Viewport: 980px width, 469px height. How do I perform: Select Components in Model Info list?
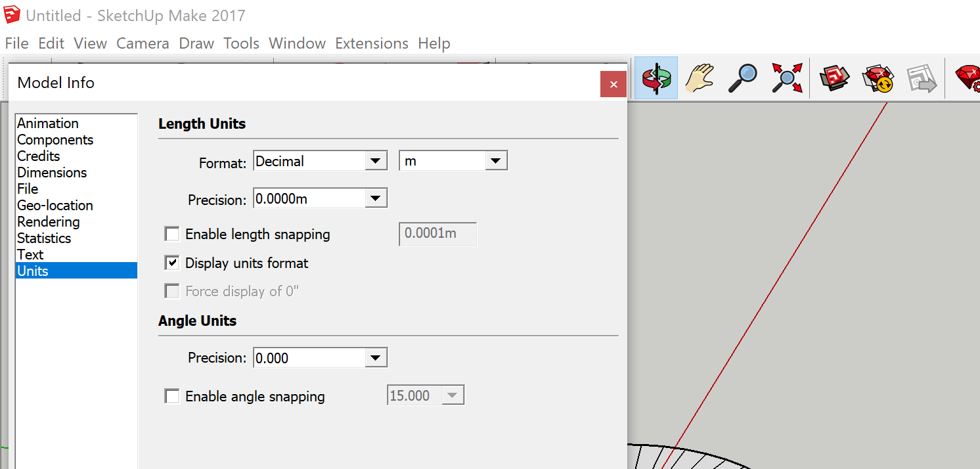pos(76,139)
